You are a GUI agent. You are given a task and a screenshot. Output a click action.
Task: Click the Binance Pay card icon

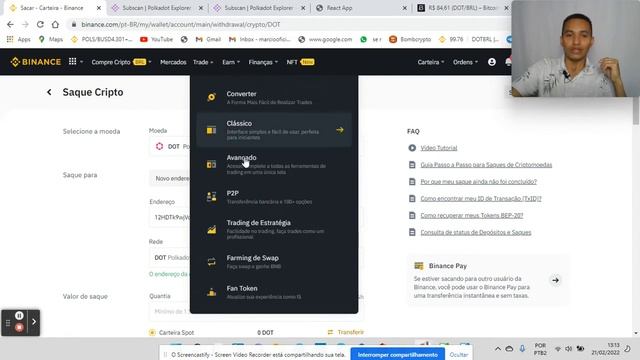click(x=419, y=266)
